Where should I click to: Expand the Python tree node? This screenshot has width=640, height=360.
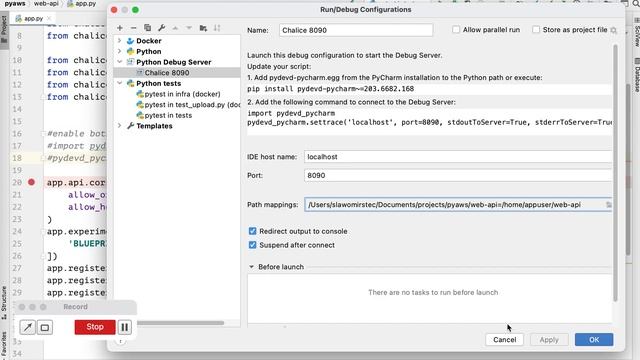(120, 51)
